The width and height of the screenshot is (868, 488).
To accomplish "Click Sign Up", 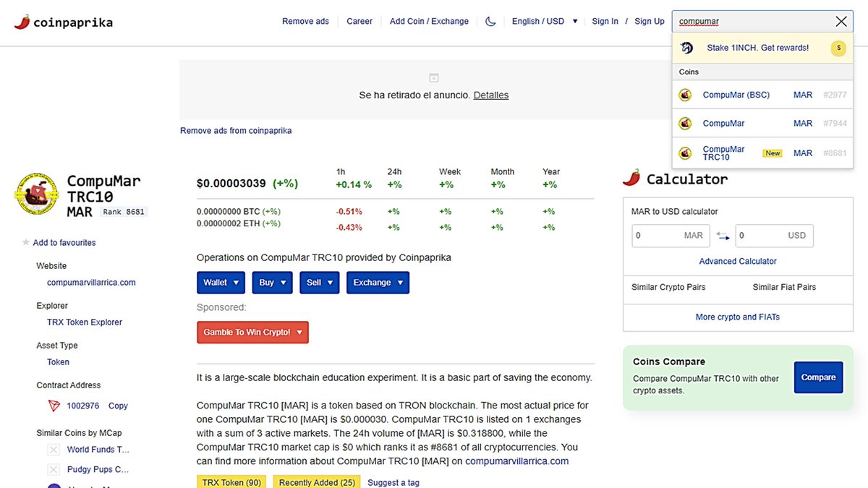I will point(650,22).
